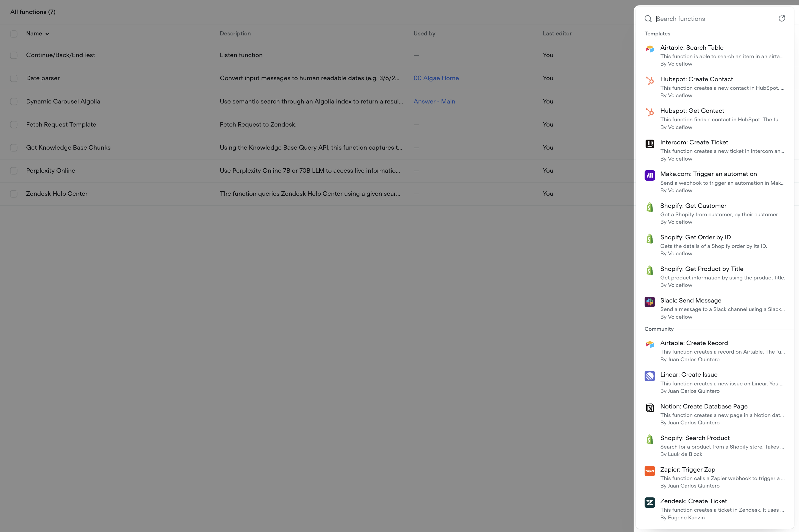Toggle the select-all checkbox in the header
The image size is (799, 532).
point(14,33)
